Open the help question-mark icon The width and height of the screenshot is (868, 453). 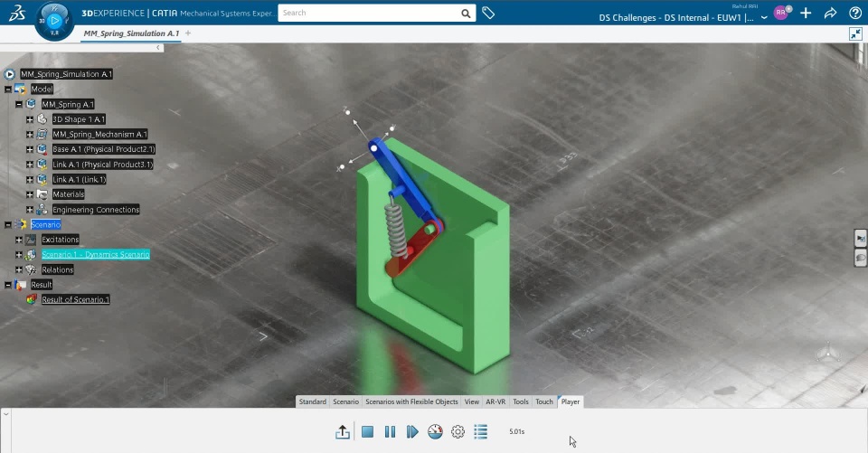[x=855, y=14]
